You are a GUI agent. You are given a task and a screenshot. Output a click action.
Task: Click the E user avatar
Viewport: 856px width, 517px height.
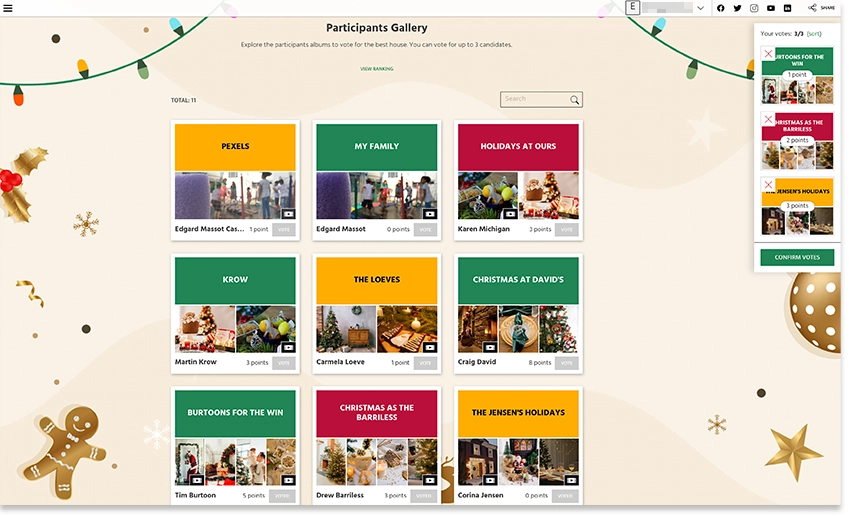[632, 8]
